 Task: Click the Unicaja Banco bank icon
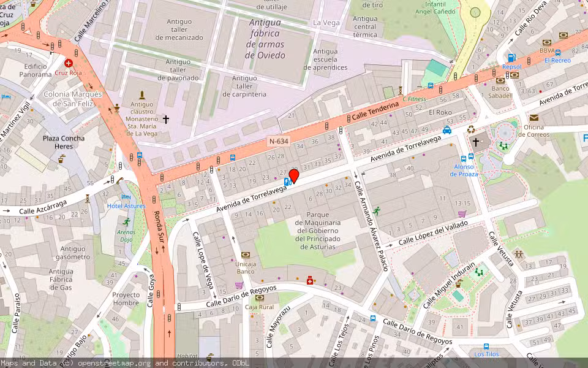pos(246,255)
